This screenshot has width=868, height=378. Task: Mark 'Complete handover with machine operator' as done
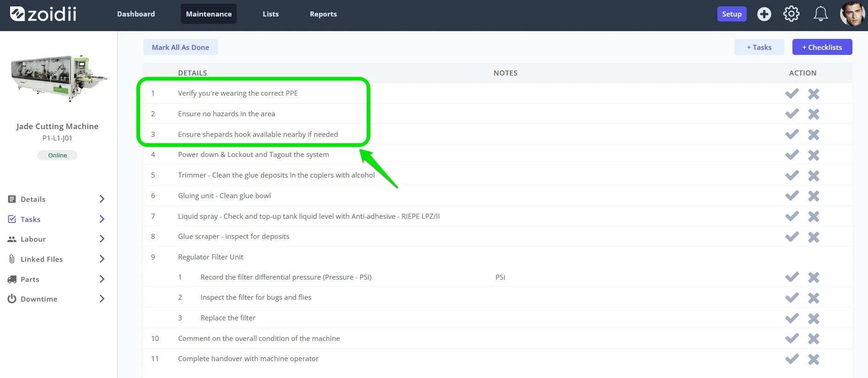792,359
